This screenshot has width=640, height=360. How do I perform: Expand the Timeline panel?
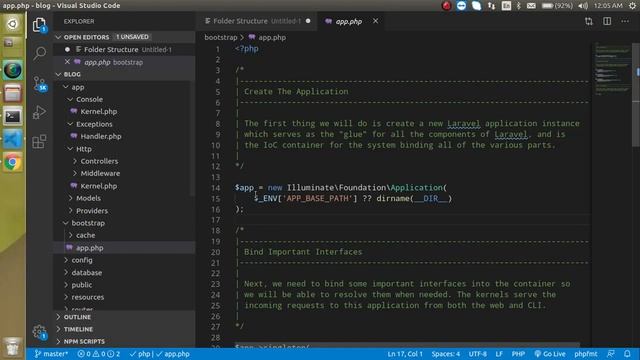[124, 329]
